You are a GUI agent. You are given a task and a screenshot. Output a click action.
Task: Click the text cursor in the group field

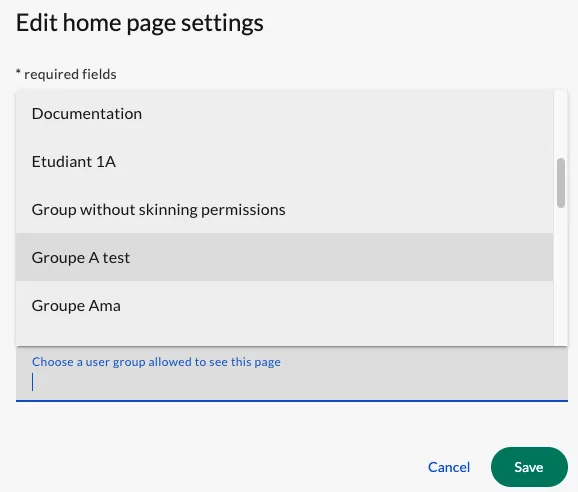coord(32,382)
